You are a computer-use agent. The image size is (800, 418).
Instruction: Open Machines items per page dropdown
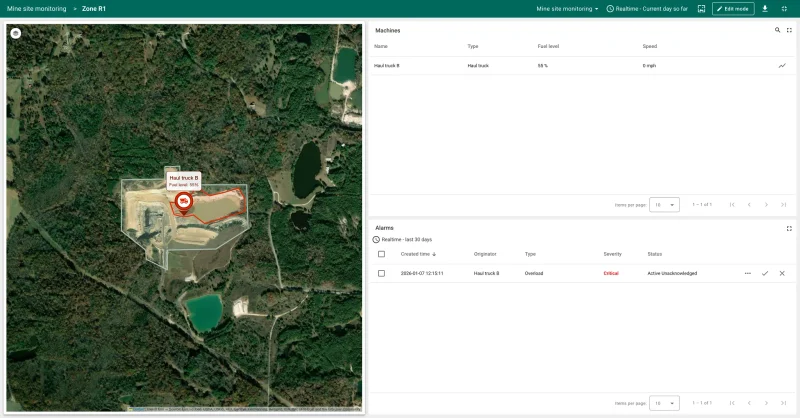(664, 205)
